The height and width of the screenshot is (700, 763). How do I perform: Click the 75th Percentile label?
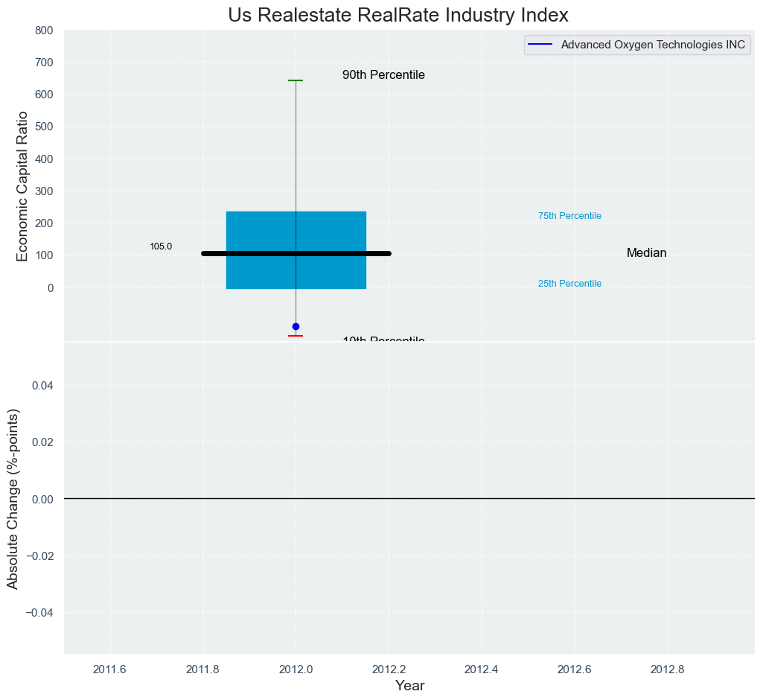coord(569,216)
